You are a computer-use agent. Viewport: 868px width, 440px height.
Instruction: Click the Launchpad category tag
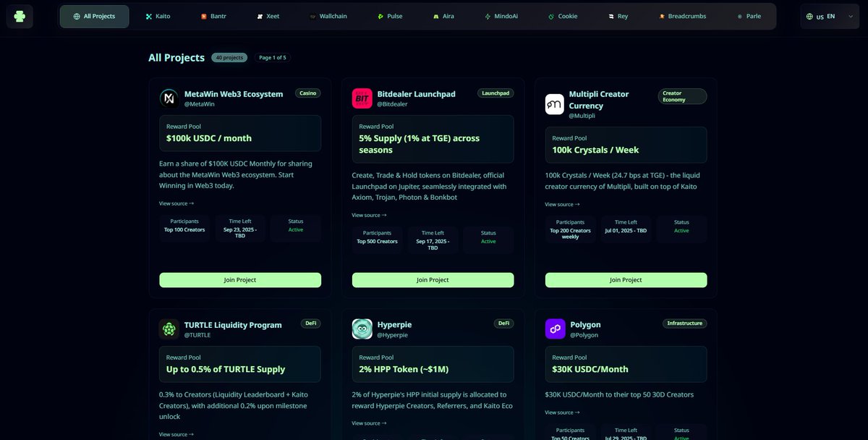[495, 93]
